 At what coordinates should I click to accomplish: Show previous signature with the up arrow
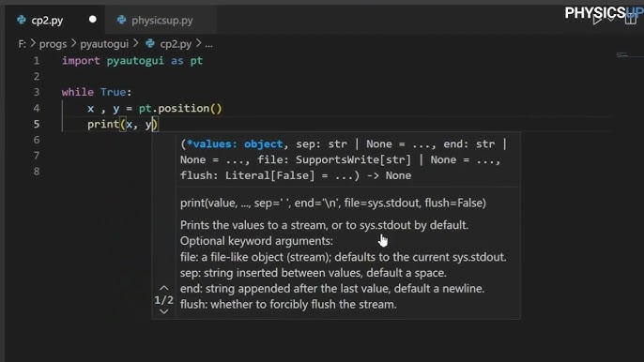point(164,288)
